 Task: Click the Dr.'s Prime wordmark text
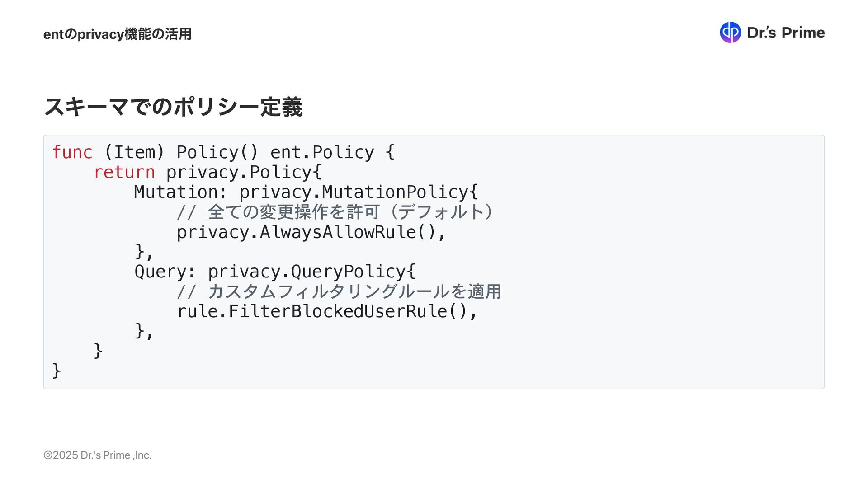tap(786, 33)
